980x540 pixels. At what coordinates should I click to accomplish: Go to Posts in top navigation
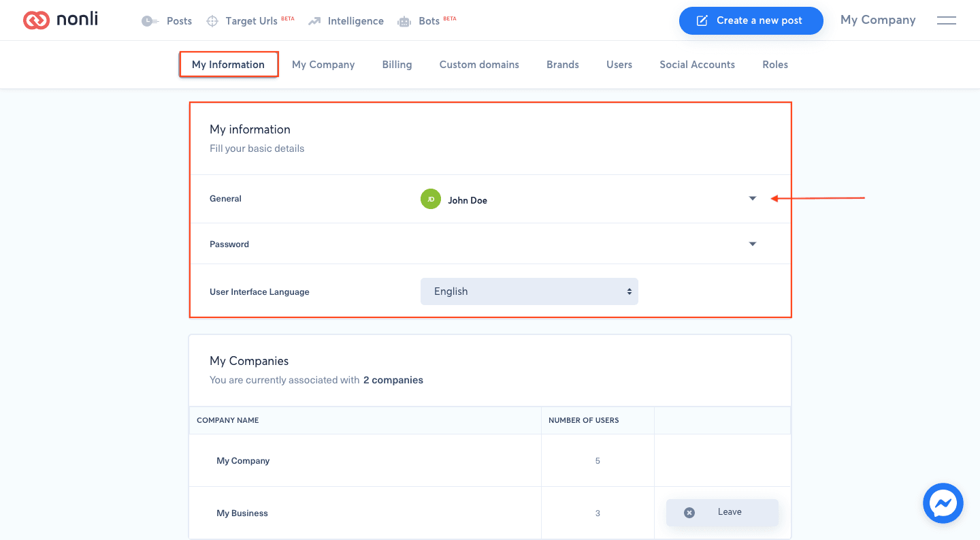179,21
